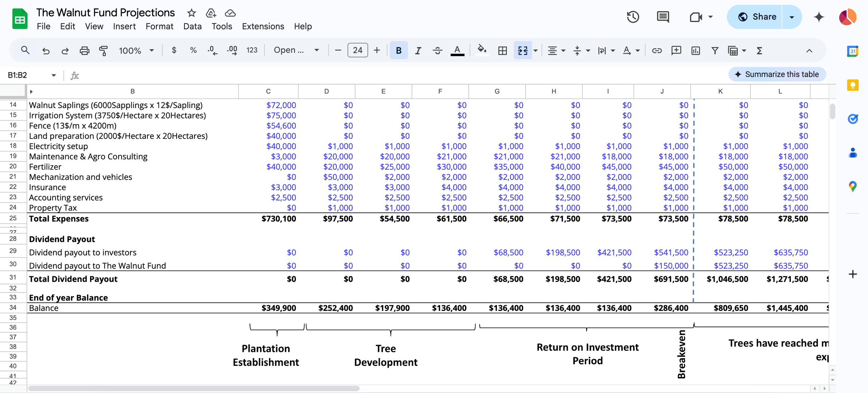The height and width of the screenshot is (393, 868).
Task: Open the font family dropdown
Action: (296, 50)
